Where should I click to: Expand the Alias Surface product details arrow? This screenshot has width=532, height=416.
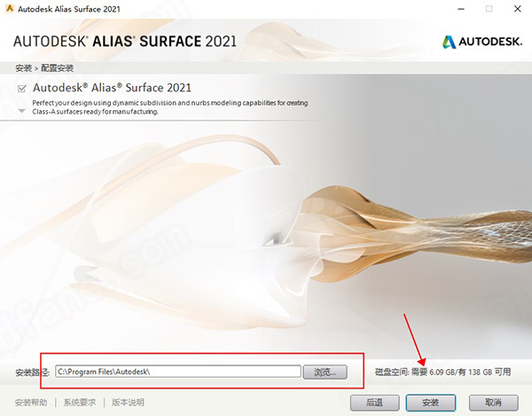21,111
